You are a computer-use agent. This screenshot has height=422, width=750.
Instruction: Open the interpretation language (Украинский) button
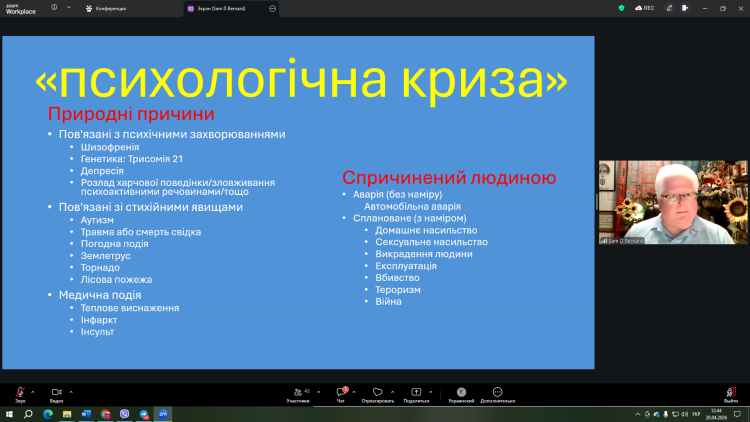coord(461,392)
